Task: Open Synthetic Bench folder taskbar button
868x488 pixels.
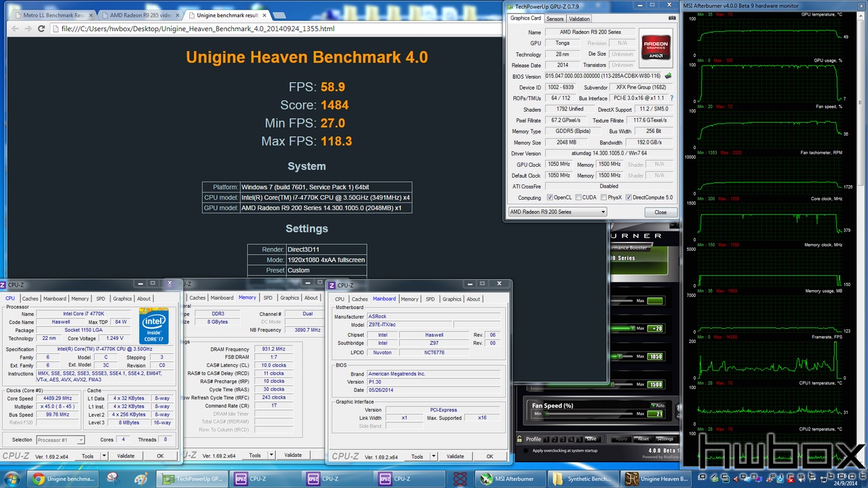Action: (583, 479)
